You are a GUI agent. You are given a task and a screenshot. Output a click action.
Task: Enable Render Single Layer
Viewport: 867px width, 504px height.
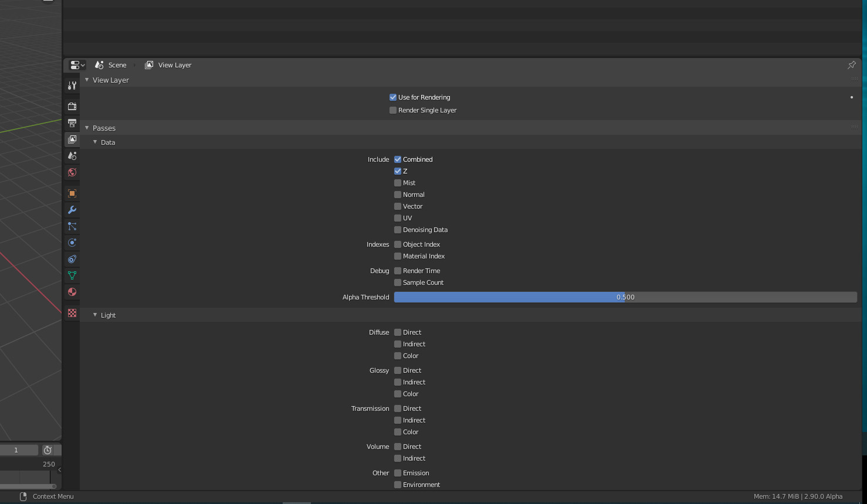click(x=393, y=110)
